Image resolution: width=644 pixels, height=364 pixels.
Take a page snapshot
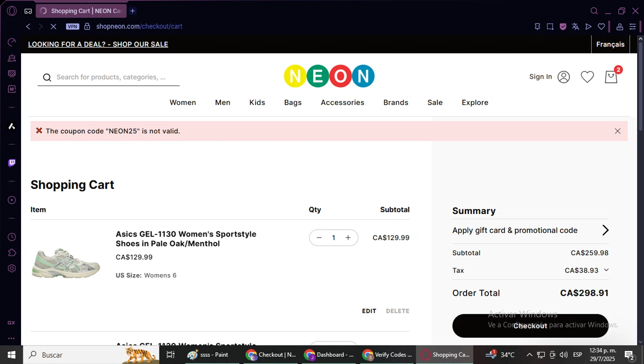click(550, 27)
